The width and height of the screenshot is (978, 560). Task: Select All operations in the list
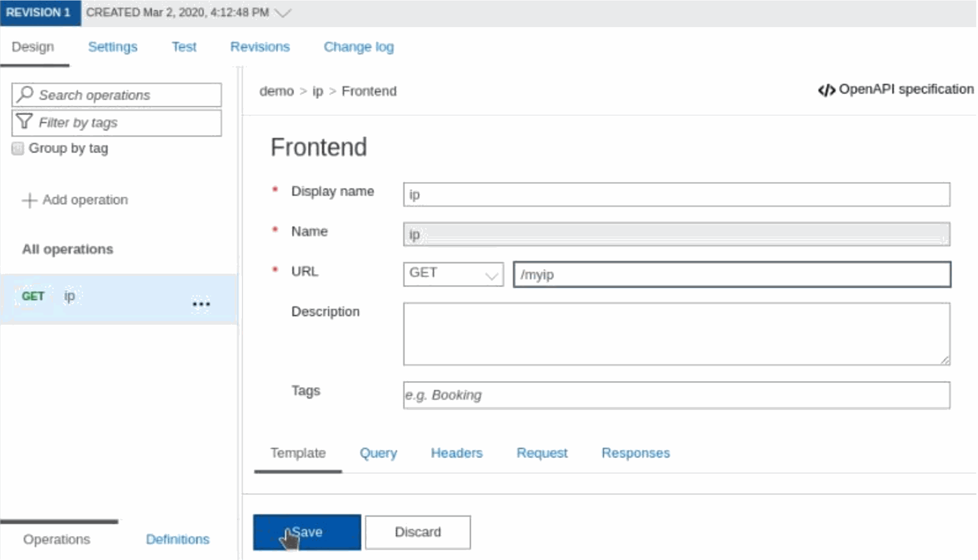click(68, 249)
